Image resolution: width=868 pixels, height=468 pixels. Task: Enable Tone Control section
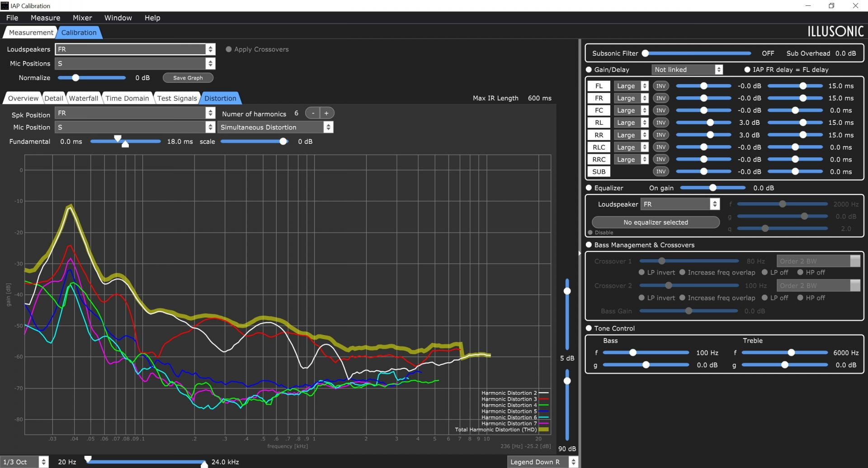pyautogui.click(x=589, y=328)
